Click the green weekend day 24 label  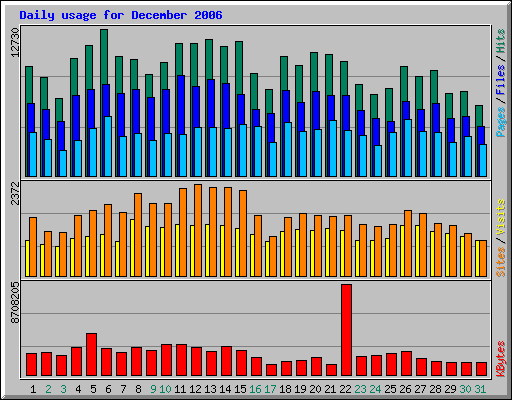(375, 389)
